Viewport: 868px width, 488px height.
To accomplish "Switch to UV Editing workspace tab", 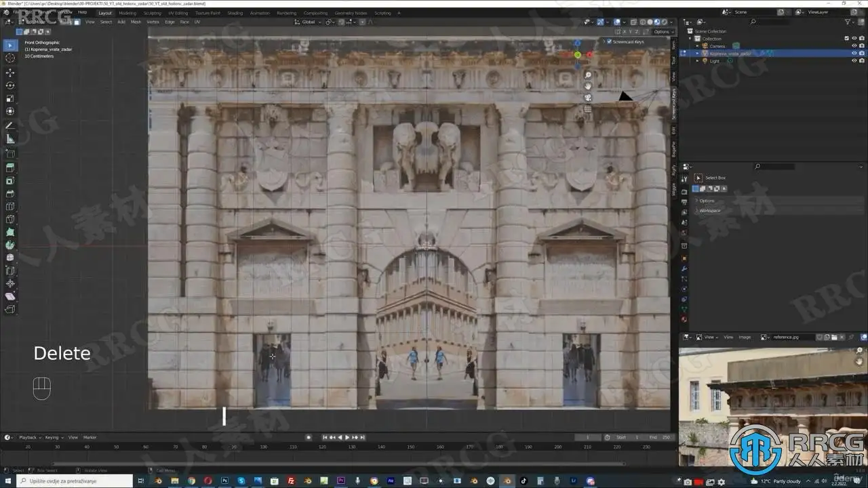I will (178, 13).
